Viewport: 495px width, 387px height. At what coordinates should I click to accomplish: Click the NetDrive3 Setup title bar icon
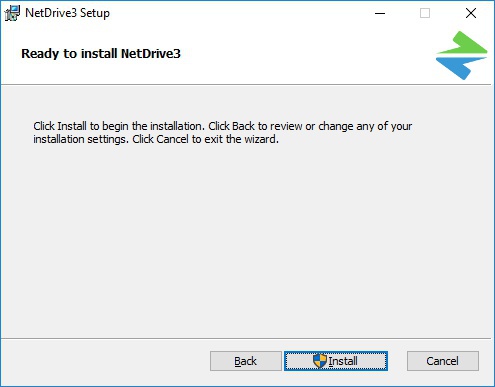pyautogui.click(x=12, y=13)
